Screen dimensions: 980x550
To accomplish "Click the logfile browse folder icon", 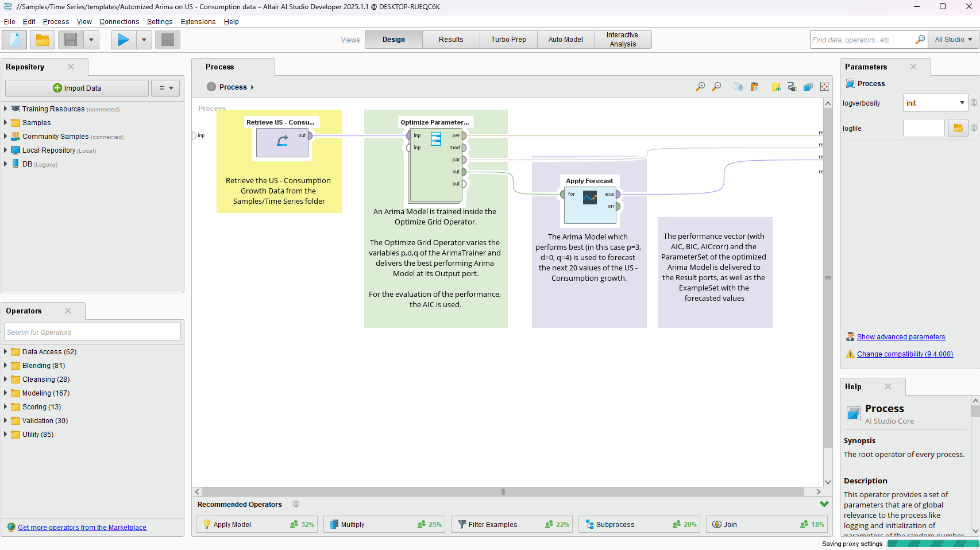I will 958,128.
